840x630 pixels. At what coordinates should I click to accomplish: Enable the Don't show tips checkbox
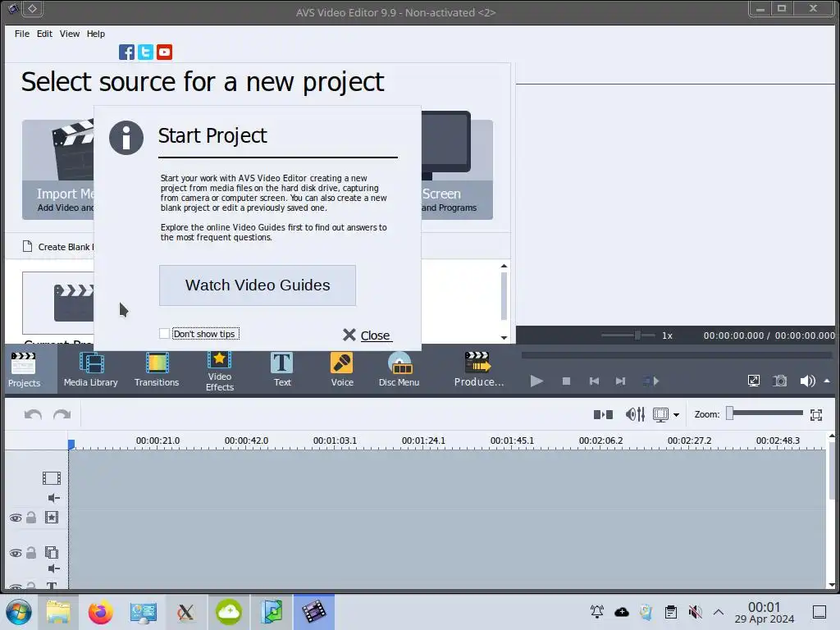point(164,333)
